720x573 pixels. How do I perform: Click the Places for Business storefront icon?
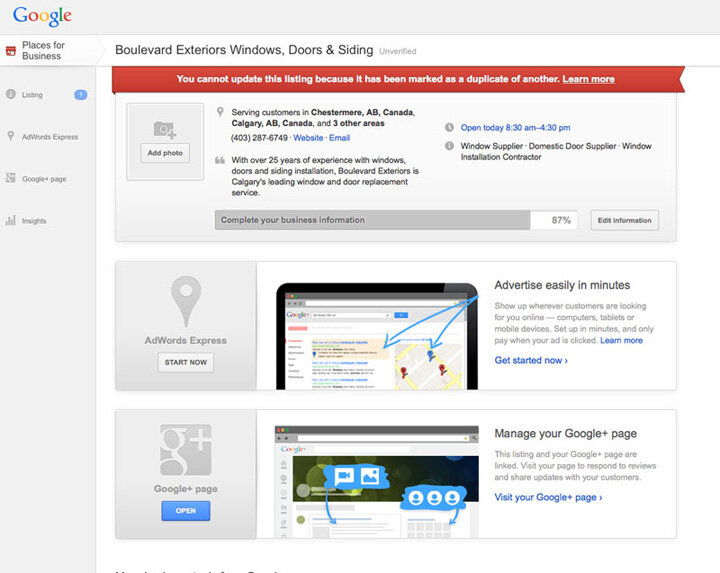(x=11, y=51)
